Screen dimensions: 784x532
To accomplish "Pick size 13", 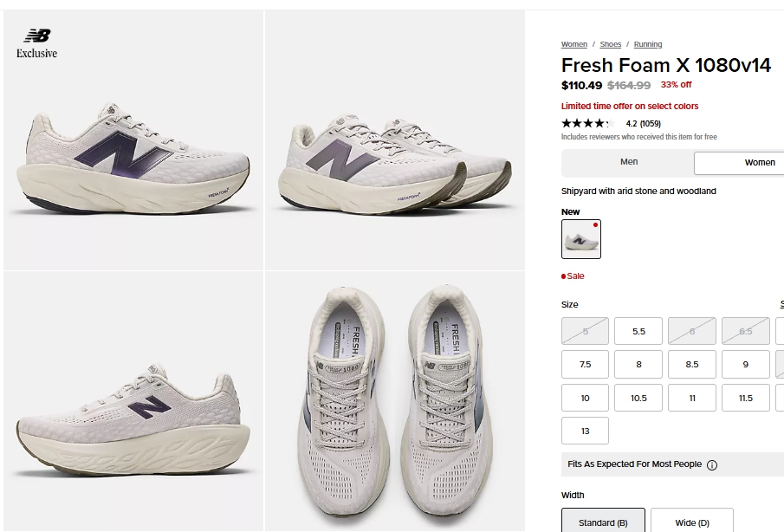I will tap(585, 431).
